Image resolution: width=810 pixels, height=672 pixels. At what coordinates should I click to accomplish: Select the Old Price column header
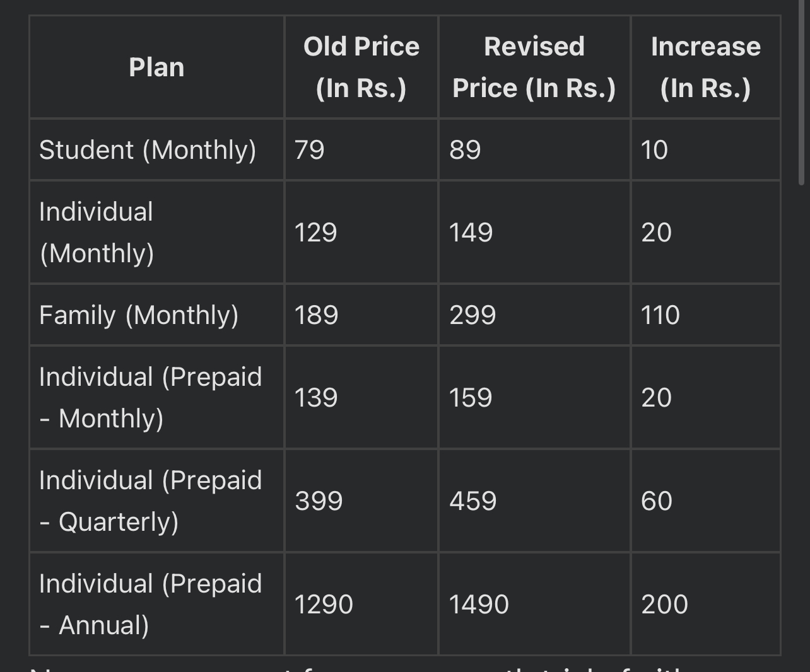pos(361,67)
